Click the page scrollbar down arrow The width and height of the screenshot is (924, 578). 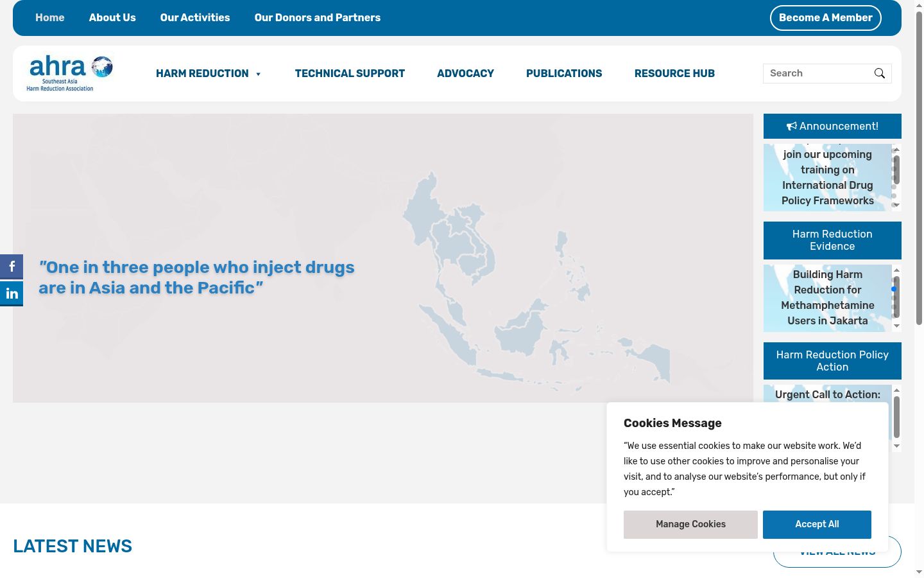tap(919, 572)
